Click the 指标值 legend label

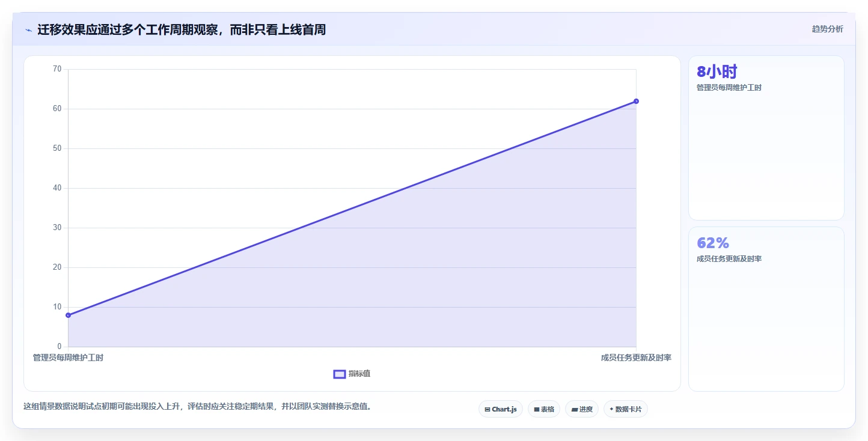[359, 374]
